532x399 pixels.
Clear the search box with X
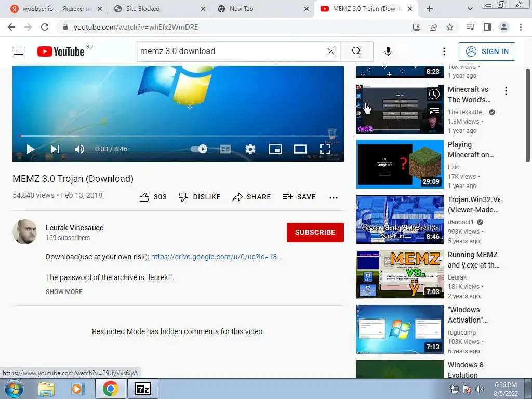[x=331, y=51]
